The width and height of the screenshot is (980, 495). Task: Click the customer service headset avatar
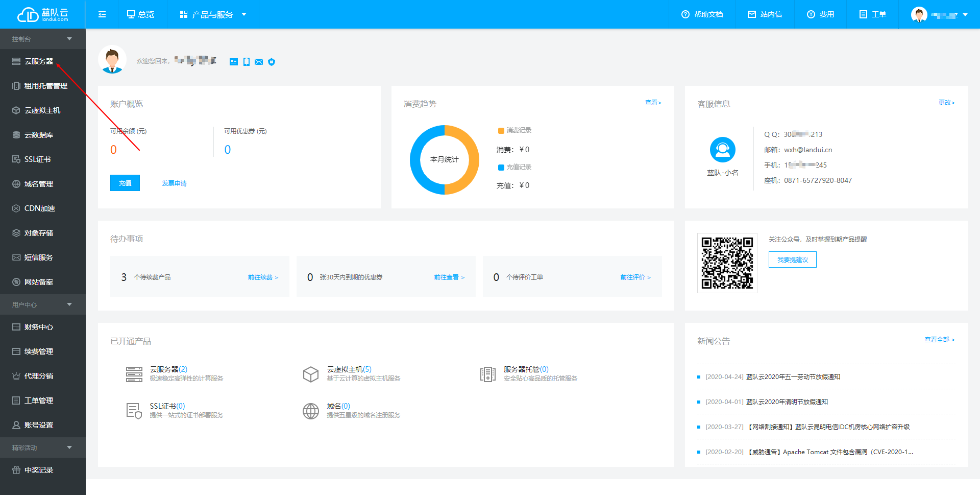pyautogui.click(x=722, y=150)
